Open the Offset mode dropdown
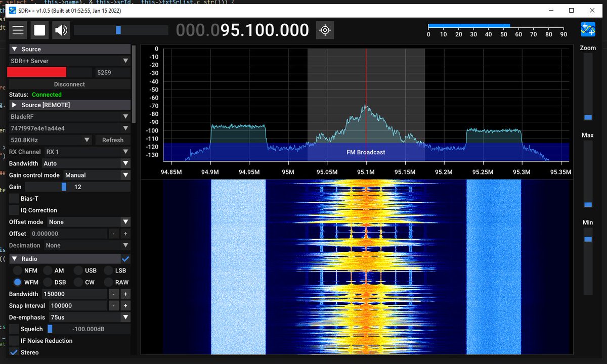The image size is (607, 364). (89, 221)
